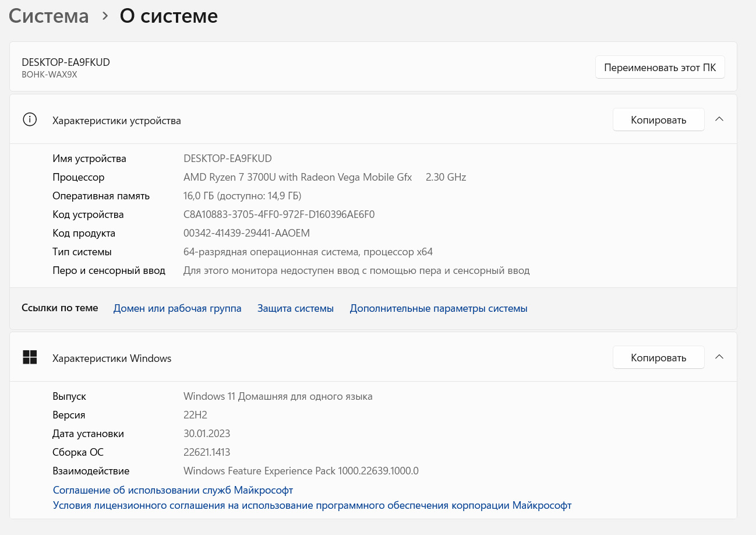Select device ID C8A10883-3705-4FF0 value
The height and width of the screenshot is (535, 756).
[x=279, y=214]
